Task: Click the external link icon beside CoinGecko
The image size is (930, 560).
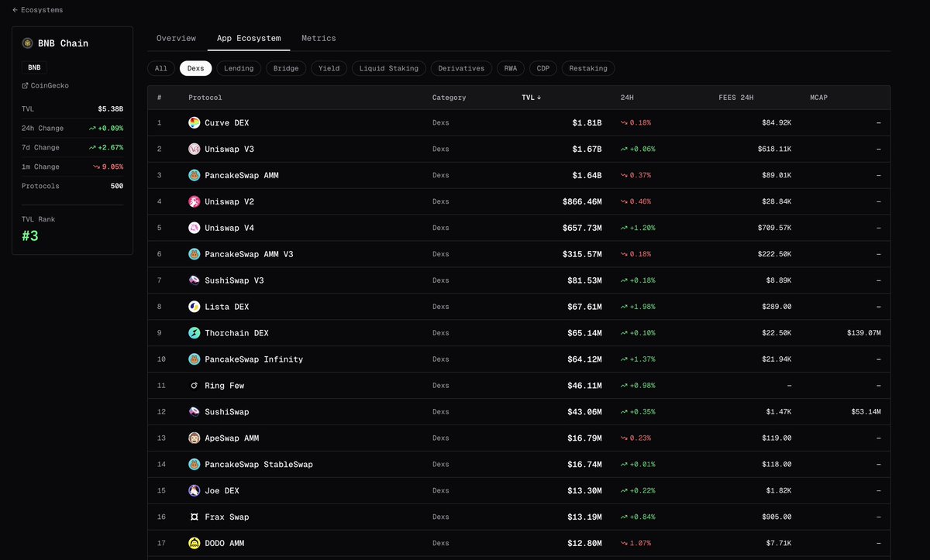Action: tap(25, 86)
